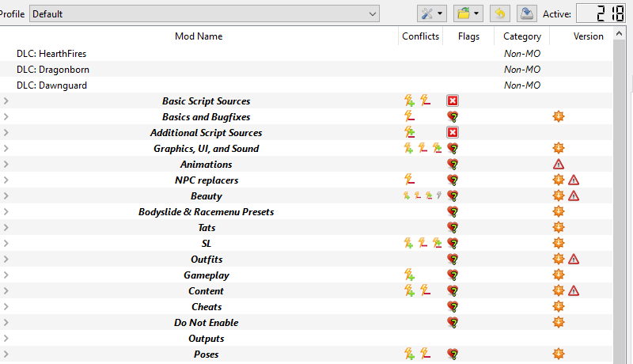Sort by the Mod Name column header

(199, 36)
